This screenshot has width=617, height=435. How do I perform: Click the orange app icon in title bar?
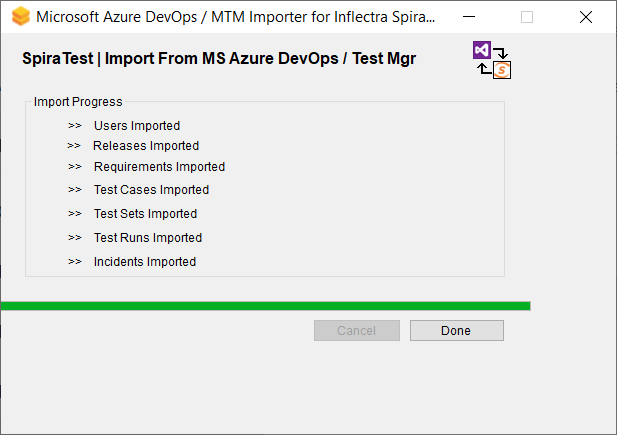click(20, 17)
